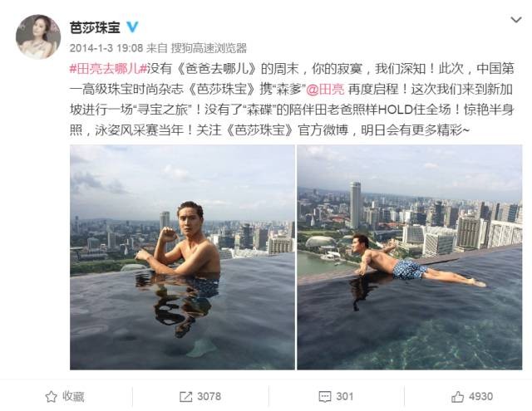Click the 芭莎珠宝 profile avatar
The width and height of the screenshot is (532, 411).
[x=38, y=37]
